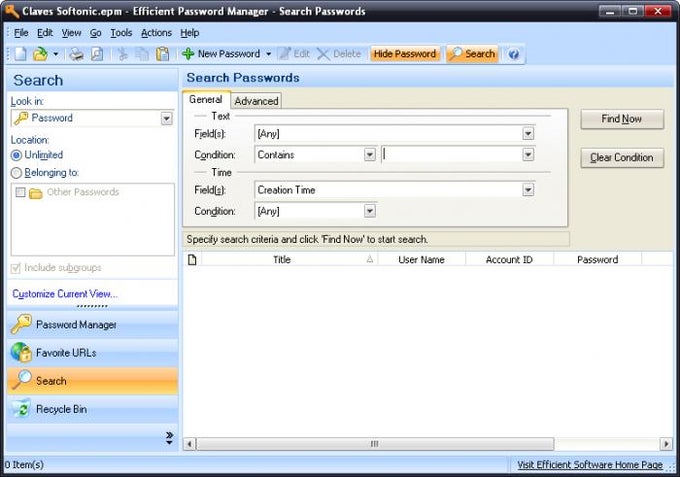Open the Text Field(s) Any dropdown
Viewport: 680px width, 477px height.
[528, 134]
